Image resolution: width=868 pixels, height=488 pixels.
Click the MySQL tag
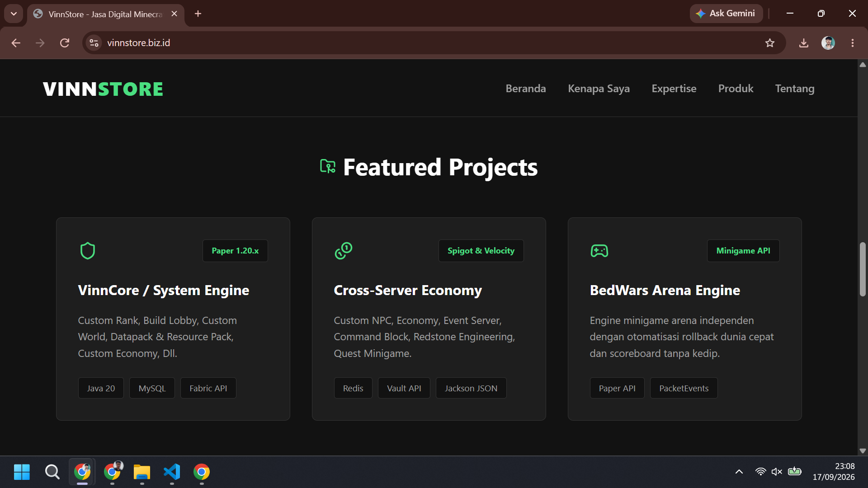click(152, 388)
